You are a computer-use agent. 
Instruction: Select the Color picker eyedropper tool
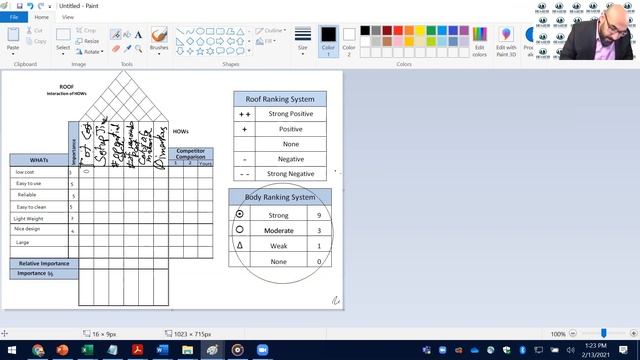127,49
